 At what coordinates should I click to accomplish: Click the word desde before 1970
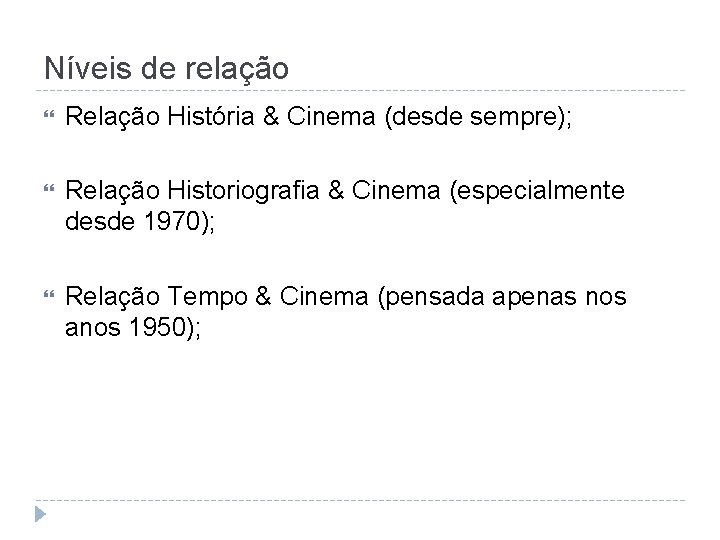click(100, 221)
